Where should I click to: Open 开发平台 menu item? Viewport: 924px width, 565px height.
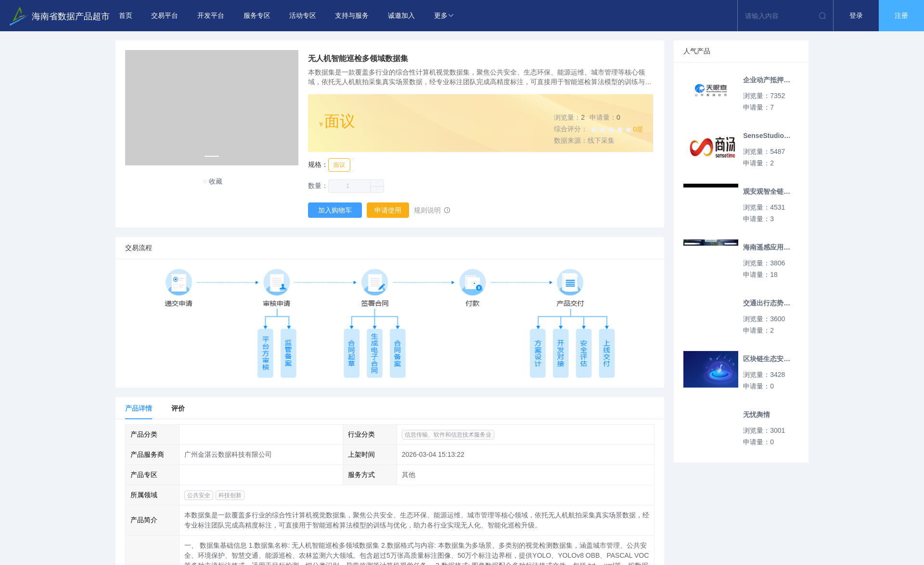click(x=211, y=16)
